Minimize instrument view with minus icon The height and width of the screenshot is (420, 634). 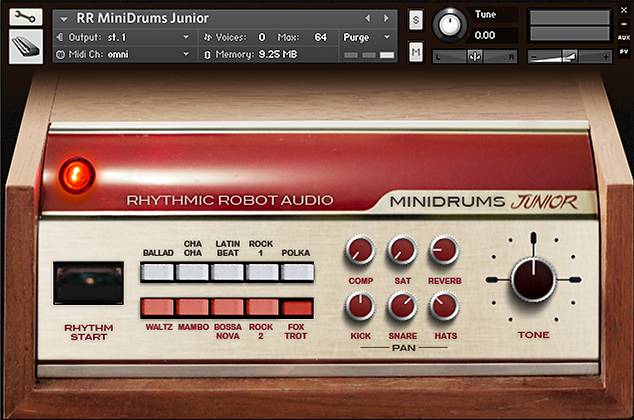tap(624, 24)
